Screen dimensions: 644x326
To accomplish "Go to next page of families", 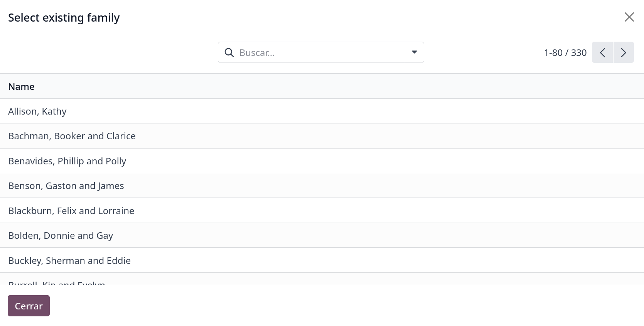I will 624,52.
